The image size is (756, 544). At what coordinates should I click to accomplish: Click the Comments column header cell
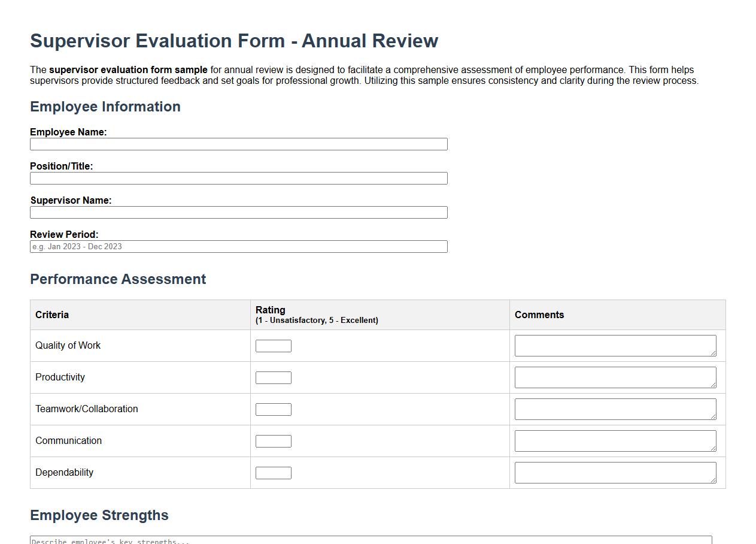click(x=617, y=315)
